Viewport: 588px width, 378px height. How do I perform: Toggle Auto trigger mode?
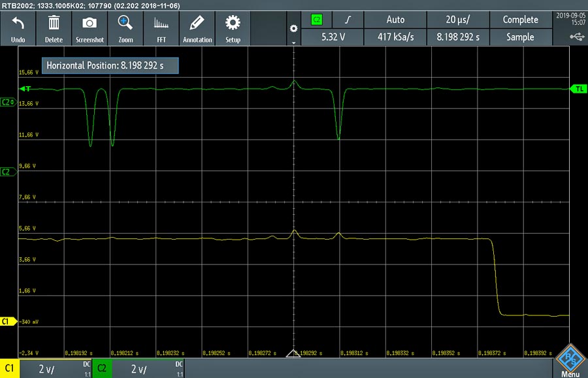(x=395, y=20)
